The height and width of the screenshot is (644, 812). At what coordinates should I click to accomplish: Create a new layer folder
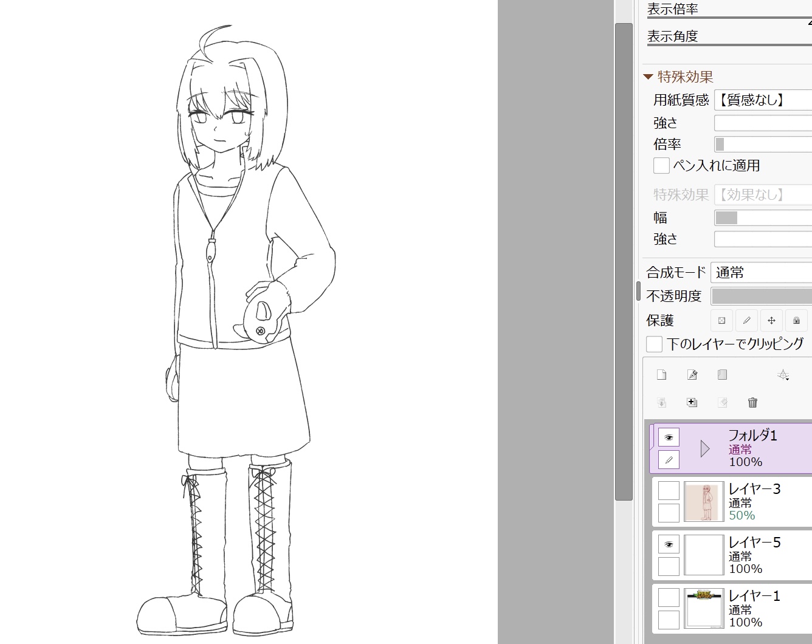tap(722, 375)
